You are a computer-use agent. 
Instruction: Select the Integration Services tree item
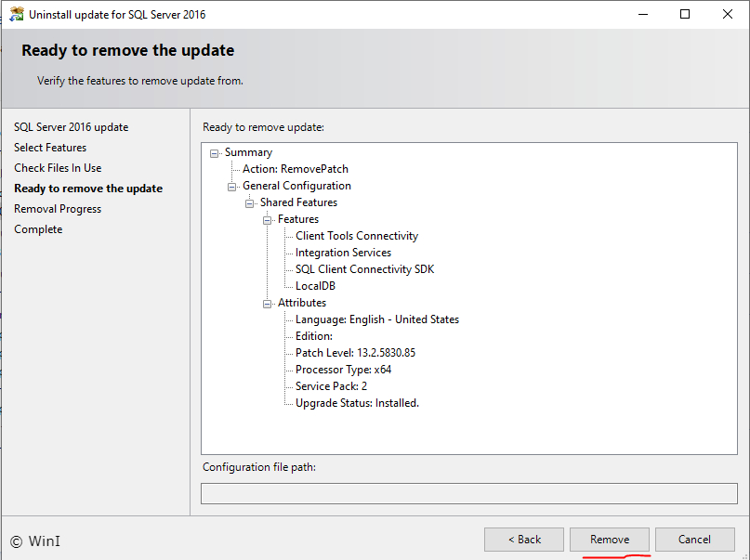342,252
